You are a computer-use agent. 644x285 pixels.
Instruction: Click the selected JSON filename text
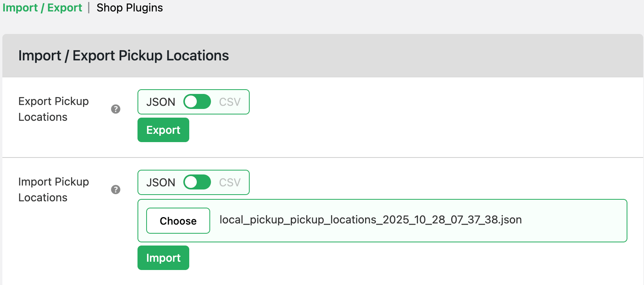(x=371, y=220)
